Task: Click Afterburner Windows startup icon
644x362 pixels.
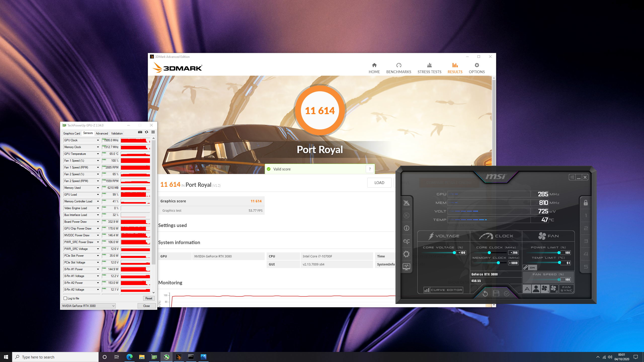Action: (x=572, y=177)
